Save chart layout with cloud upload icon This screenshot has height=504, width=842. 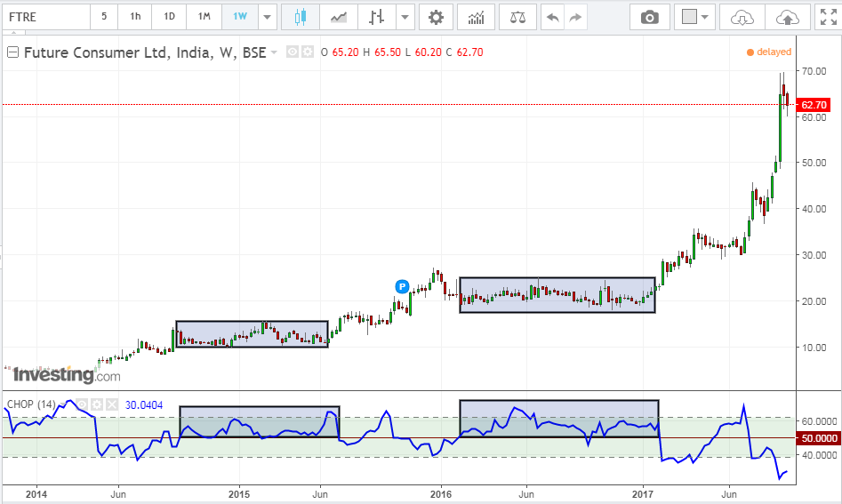(787, 17)
